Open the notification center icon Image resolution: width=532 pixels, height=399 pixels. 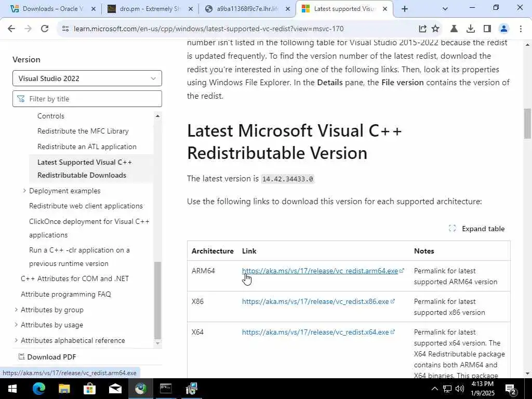click(x=511, y=389)
